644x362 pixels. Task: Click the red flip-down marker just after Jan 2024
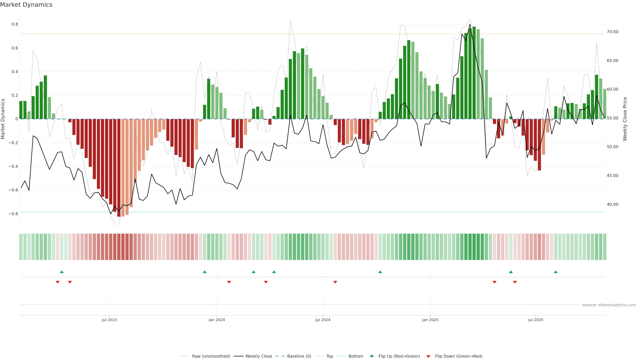tap(229, 282)
